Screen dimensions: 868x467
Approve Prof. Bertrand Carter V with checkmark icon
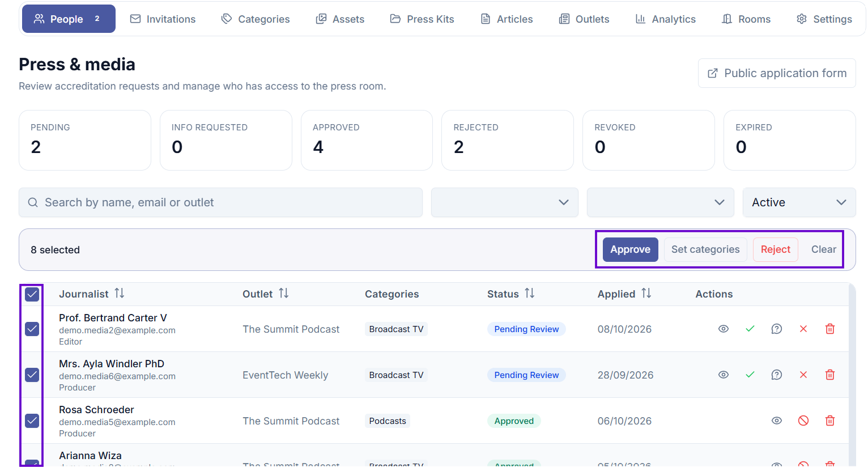coord(750,329)
